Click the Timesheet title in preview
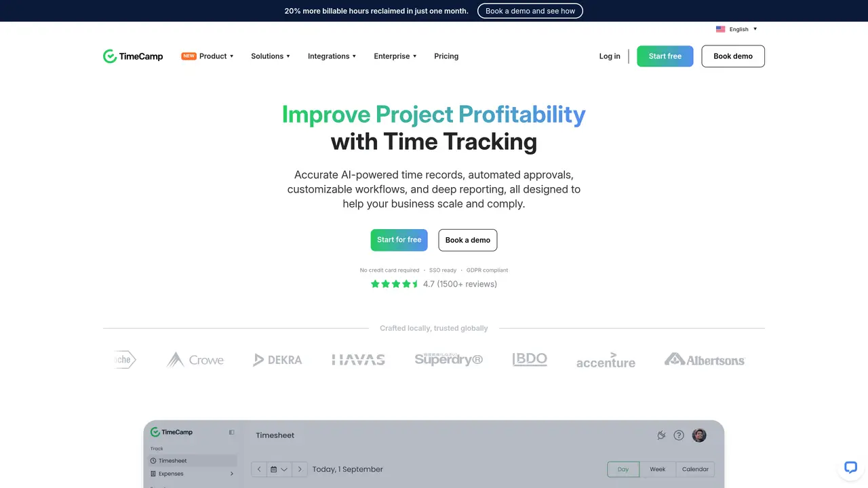Screen dimensions: 868x488 (275, 435)
